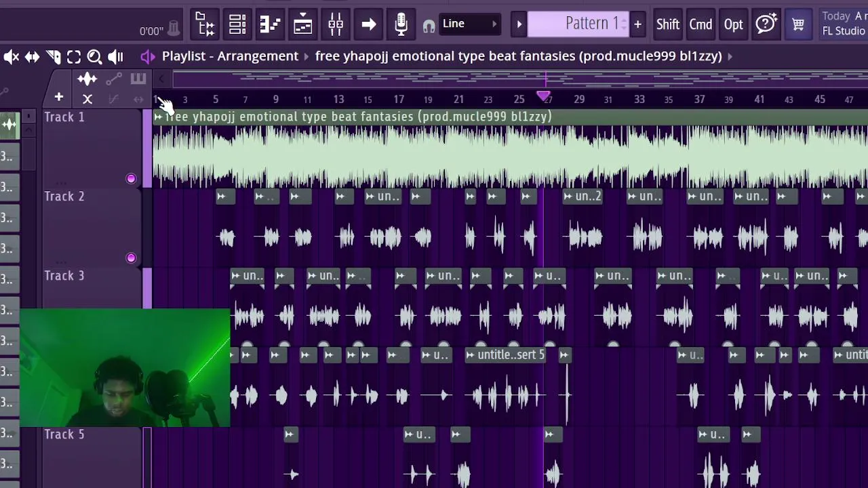Expand arrow after bl1zzy) breadcrumb
The image size is (868, 488).
(730, 56)
